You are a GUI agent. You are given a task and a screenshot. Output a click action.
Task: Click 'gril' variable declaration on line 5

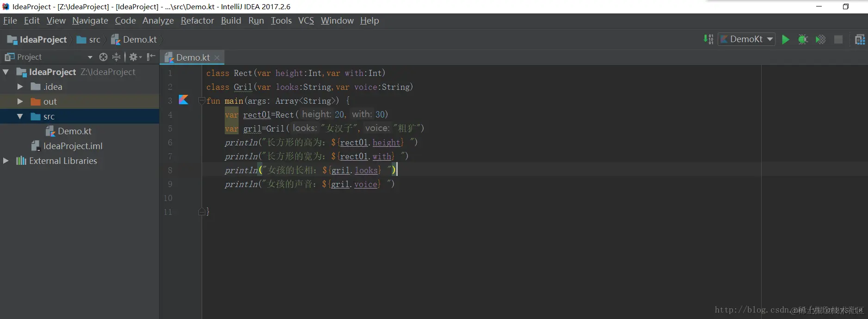coord(252,129)
